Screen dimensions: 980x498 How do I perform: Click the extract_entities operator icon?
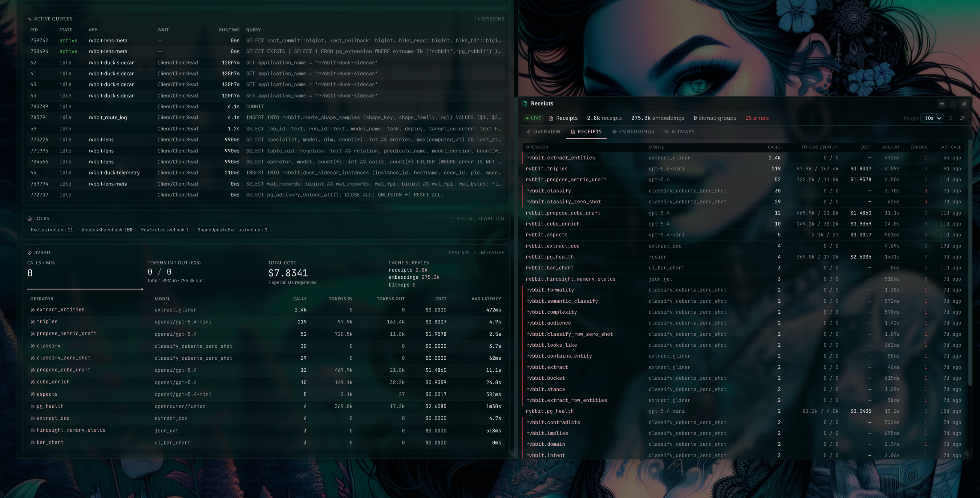[x=33, y=310]
